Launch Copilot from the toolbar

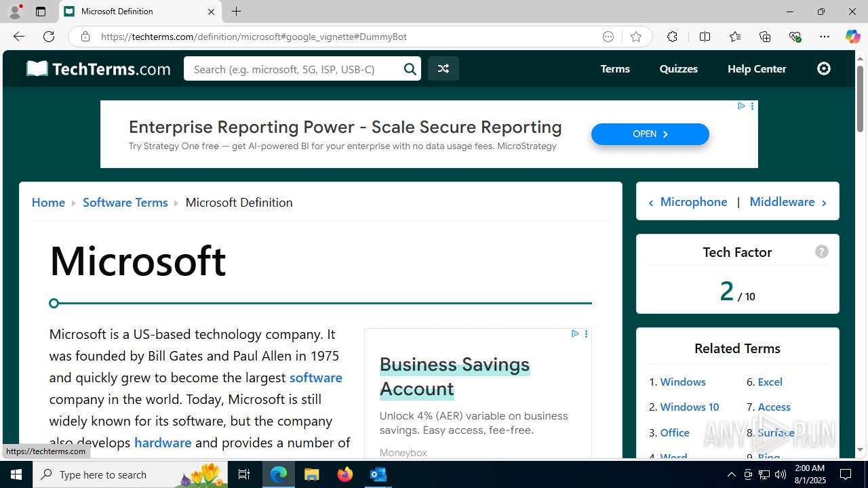click(x=852, y=37)
